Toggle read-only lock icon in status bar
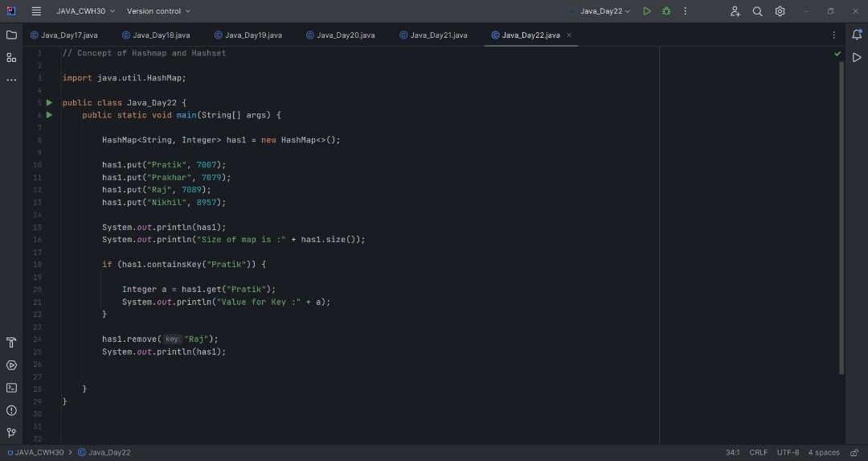868x461 pixels. tap(854, 453)
